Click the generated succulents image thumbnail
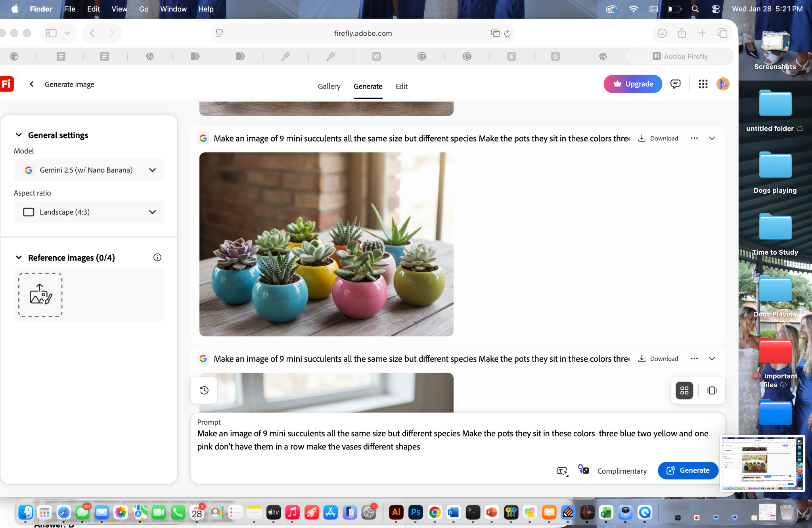Viewport: 812px width, 528px height. click(x=326, y=244)
